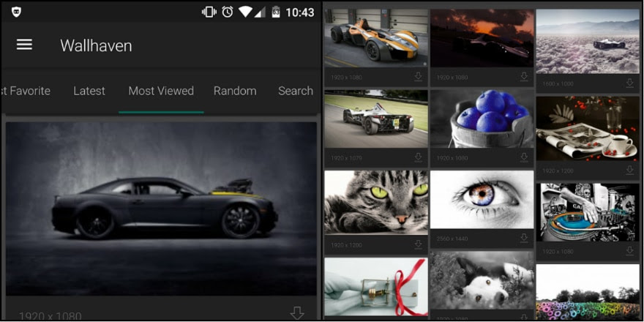The width and height of the screenshot is (644, 322).
Task: Open the hamburger navigation menu
Action: [24, 45]
